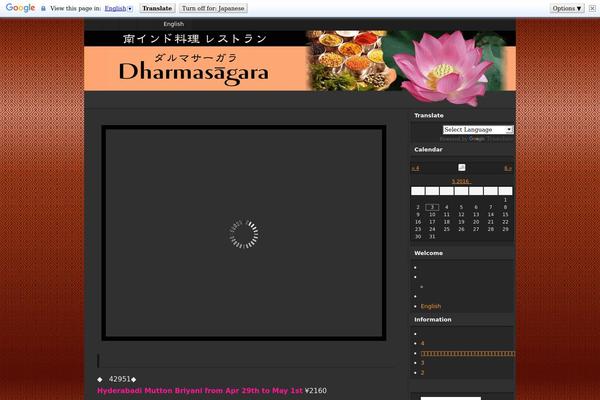600x400 pixels.
Task: Open the link labeled 2 under Information
Action: 422,372
